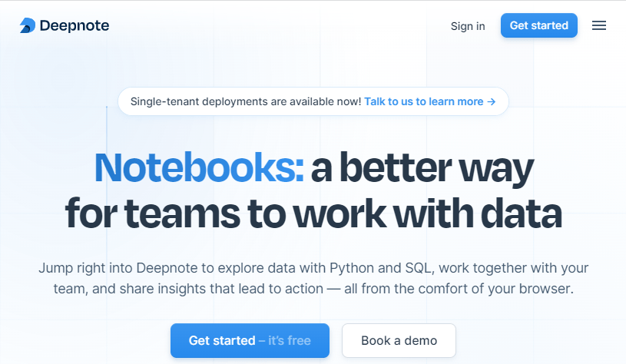Image resolution: width=626 pixels, height=364 pixels.
Task: Follow 'Talk to us to learn more' link
Action: 423,101
